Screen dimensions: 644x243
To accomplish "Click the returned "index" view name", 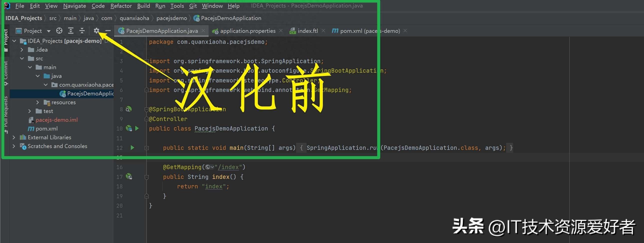I will (x=214, y=186).
